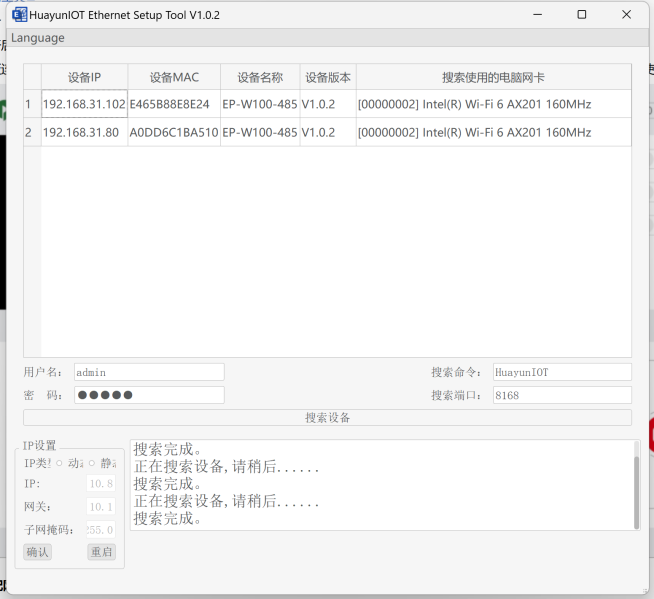Click the search port field showing 8168

click(x=561, y=395)
